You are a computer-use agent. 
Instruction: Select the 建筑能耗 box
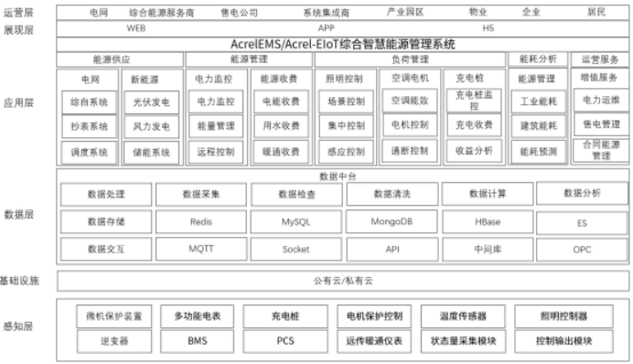point(539,126)
